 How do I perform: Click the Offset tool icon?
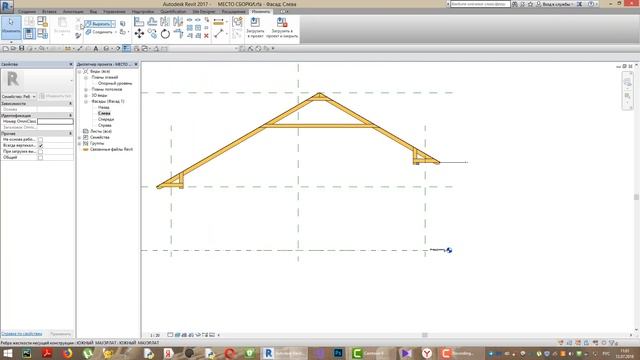pos(152,22)
